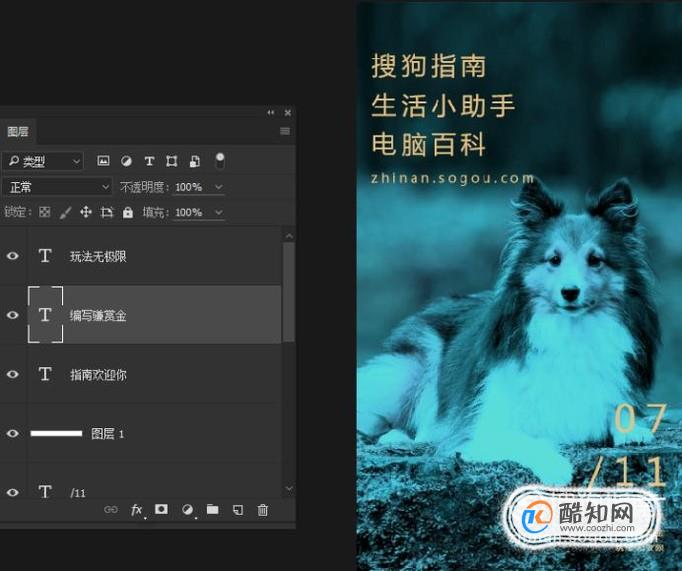Click the layers list scroll down arrow
The image size is (682, 571).
pos(289,488)
